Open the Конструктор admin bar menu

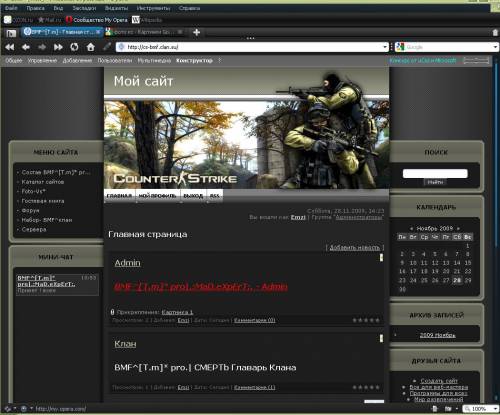(194, 61)
